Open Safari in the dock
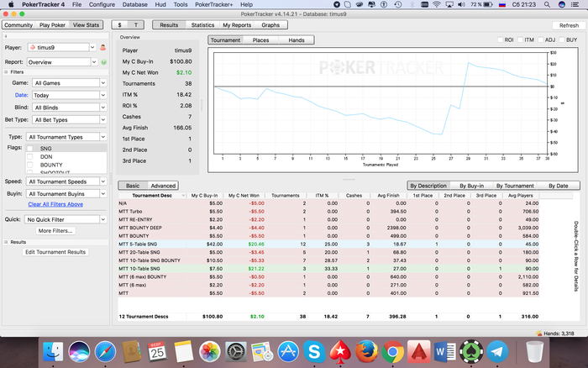This screenshot has width=588, height=368. coord(105,352)
